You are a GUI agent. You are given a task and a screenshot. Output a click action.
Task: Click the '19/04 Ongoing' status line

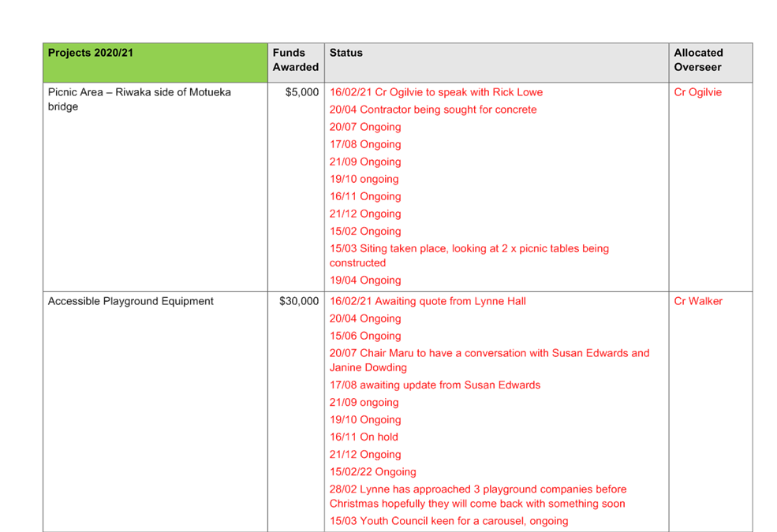[x=365, y=281]
